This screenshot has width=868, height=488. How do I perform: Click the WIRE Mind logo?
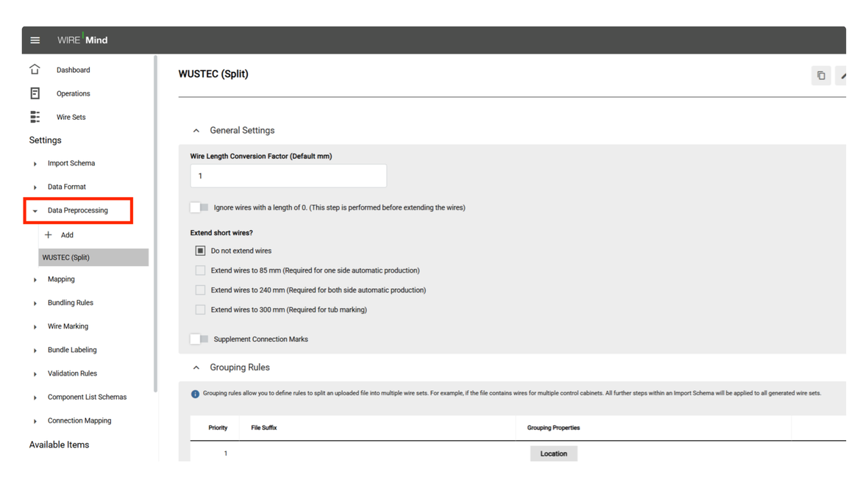point(82,40)
